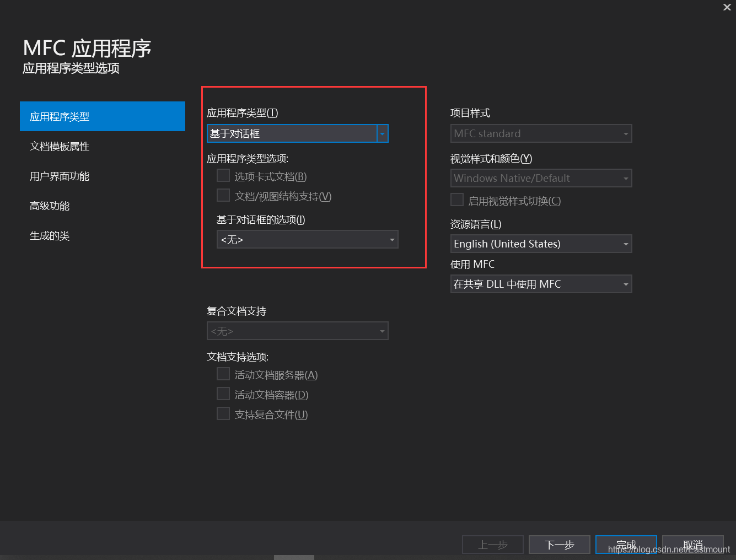
Task: Click the 应用程序类型(T) label
Action: pyautogui.click(x=243, y=113)
